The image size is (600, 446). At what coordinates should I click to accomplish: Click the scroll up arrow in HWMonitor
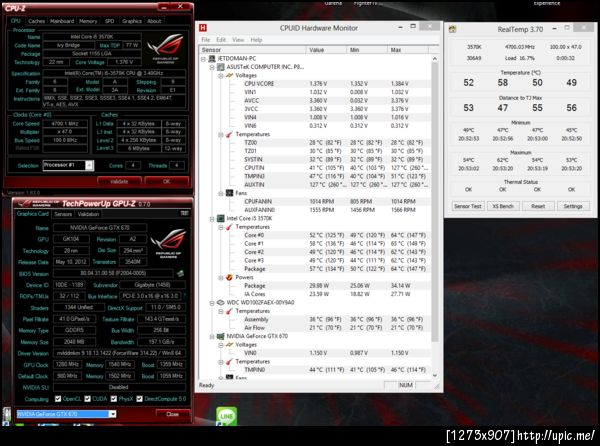pyautogui.click(x=434, y=59)
